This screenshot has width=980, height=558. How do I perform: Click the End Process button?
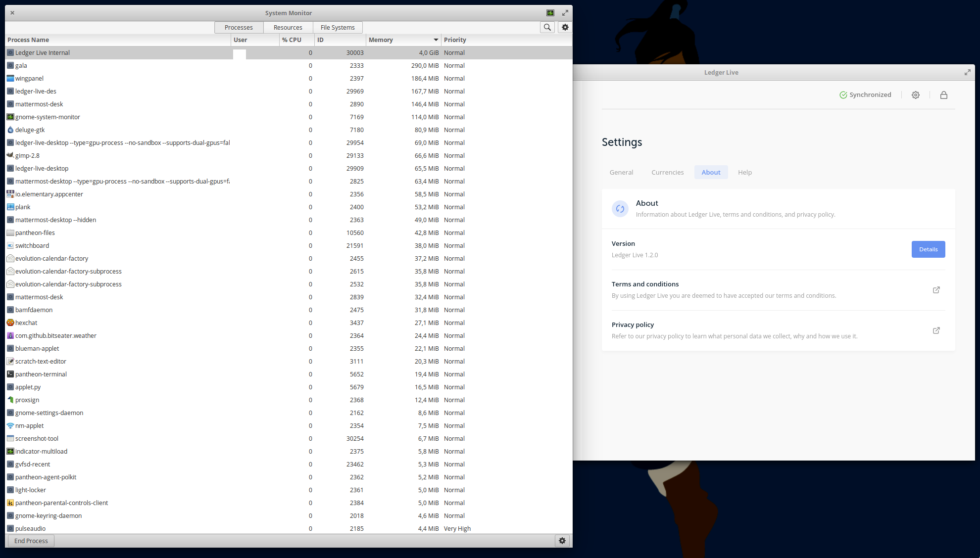(31, 541)
